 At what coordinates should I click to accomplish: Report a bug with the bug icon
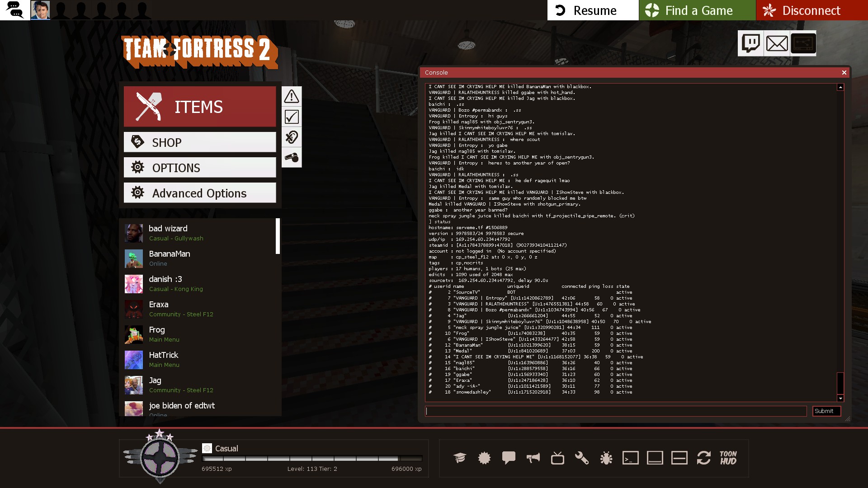(606, 458)
